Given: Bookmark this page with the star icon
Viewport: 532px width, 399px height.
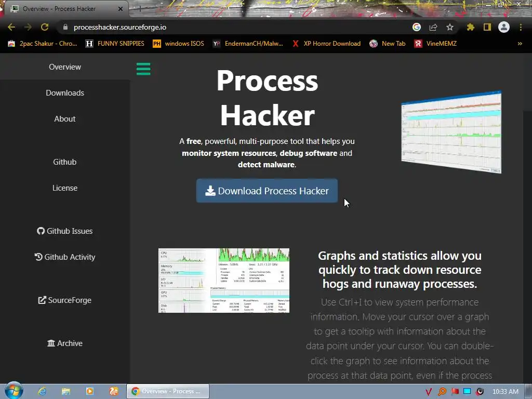Looking at the screenshot, I should pyautogui.click(x=450, y=27).
